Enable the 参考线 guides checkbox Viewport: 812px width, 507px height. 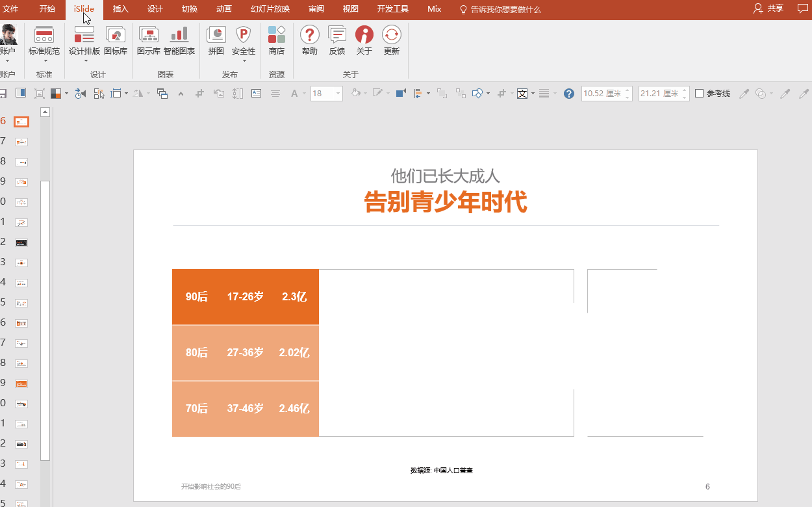point(700,94)
